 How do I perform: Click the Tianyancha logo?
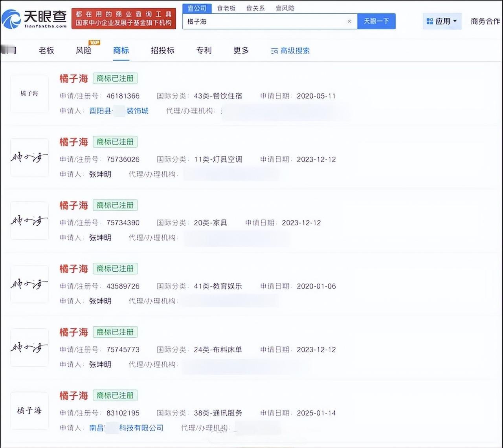(x=34, y=19)
